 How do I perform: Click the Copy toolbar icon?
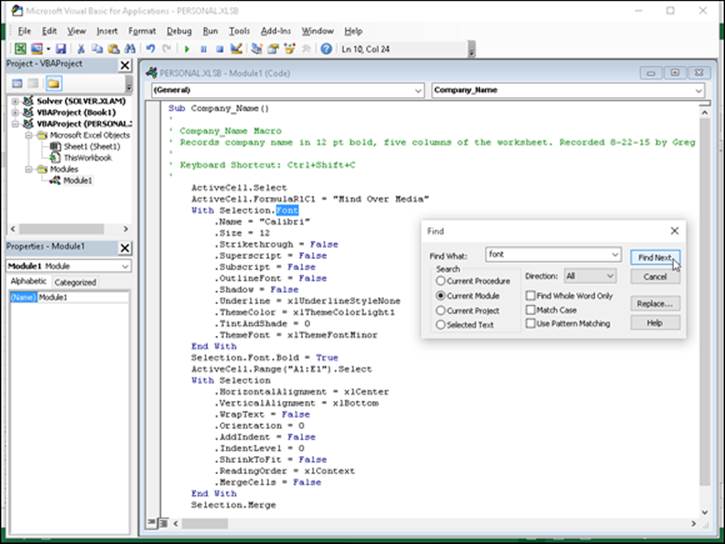click(x=97, y=49)
